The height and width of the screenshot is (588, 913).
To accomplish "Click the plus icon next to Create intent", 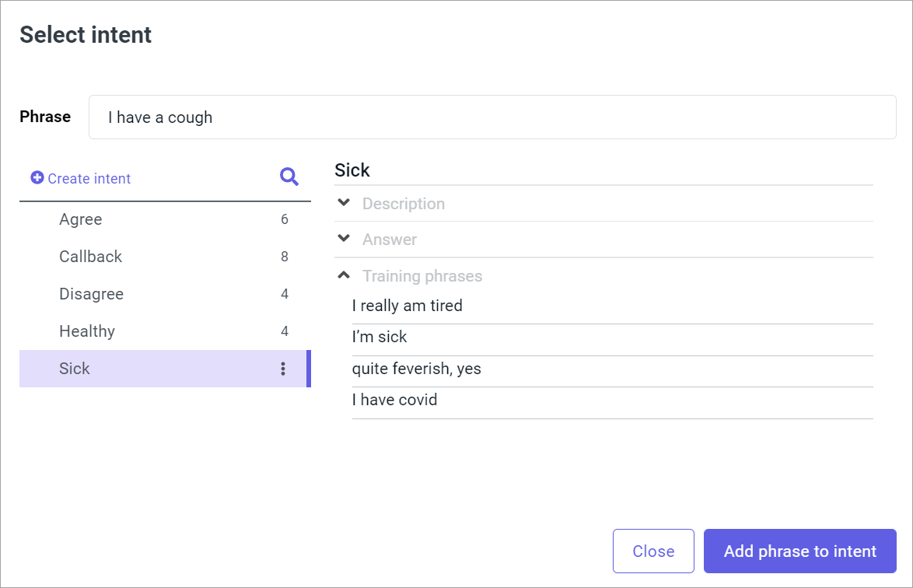I will 36,177.
